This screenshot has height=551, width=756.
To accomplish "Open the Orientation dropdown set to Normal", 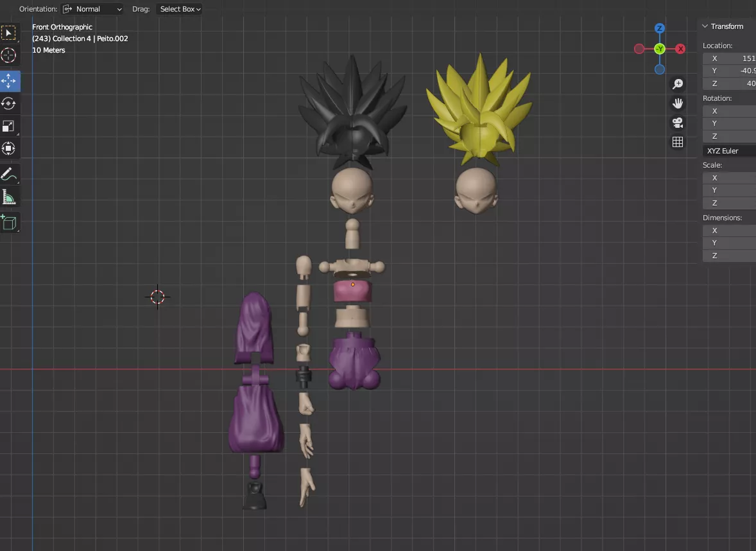I will (x=92, y=9).
